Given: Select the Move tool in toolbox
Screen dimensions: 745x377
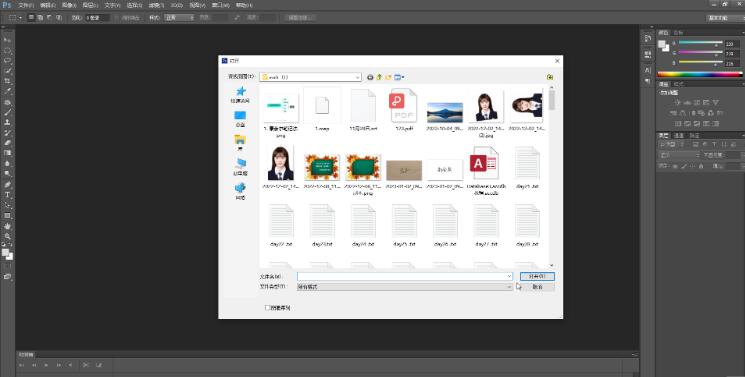Looking at the screenshot, I should pyautogui.click(x=8, y=40).
